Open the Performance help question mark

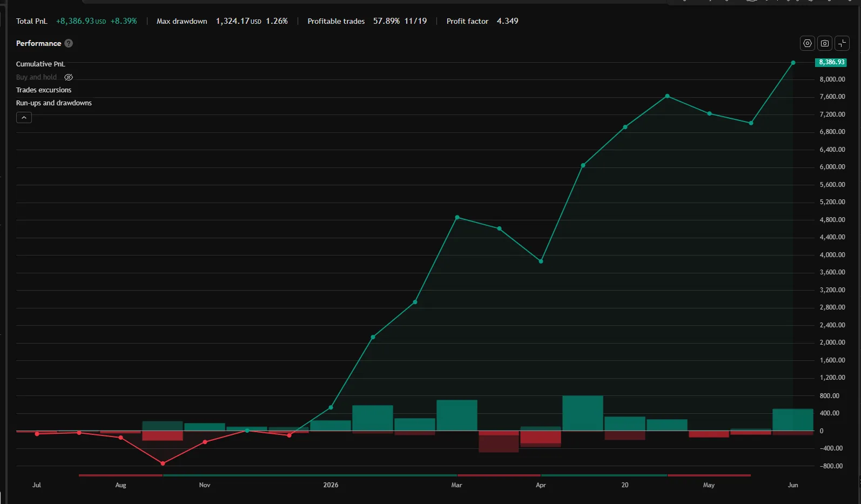tap(69, 43)
